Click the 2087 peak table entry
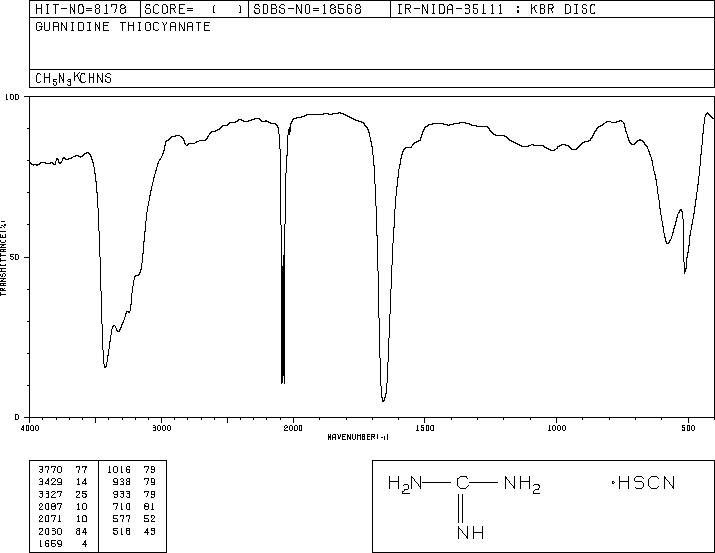 50,506
